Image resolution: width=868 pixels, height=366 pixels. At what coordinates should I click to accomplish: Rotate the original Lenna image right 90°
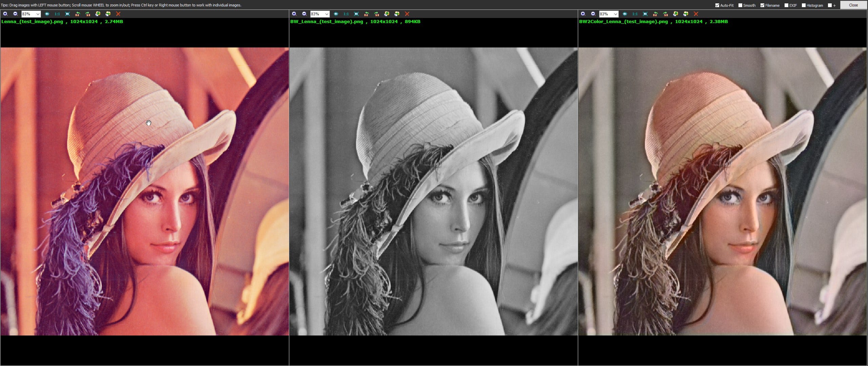(88, 14)
